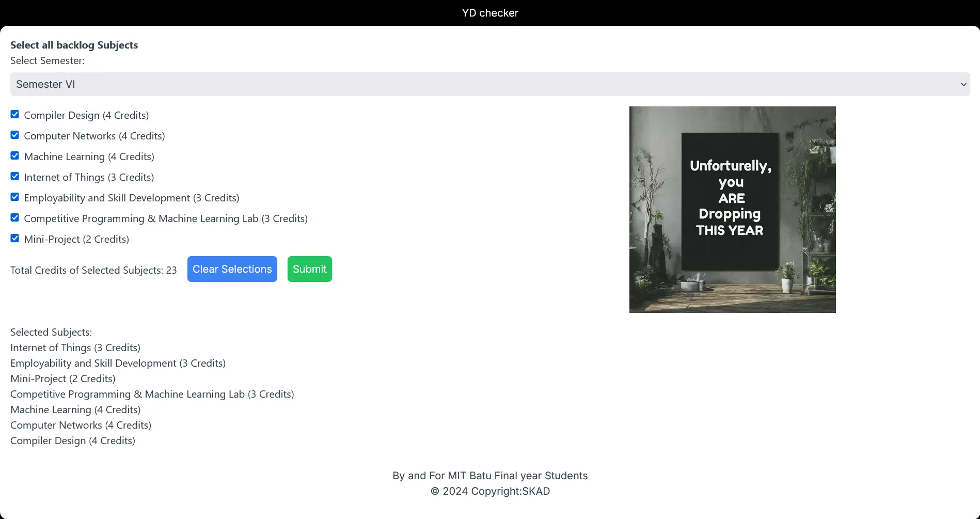Click the Computer Networks label in the checkbox list
Image resolution: width=980 pixels, height=519 pixels.
94,136
